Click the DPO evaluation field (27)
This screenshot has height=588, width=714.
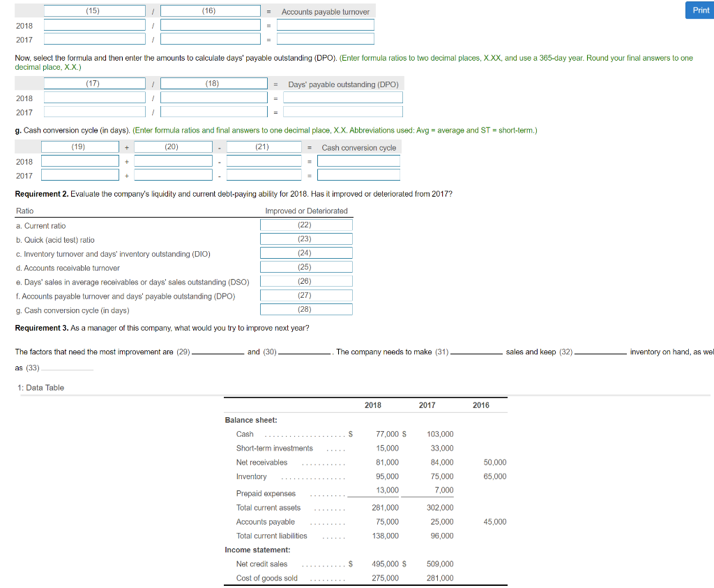(305, 294)
